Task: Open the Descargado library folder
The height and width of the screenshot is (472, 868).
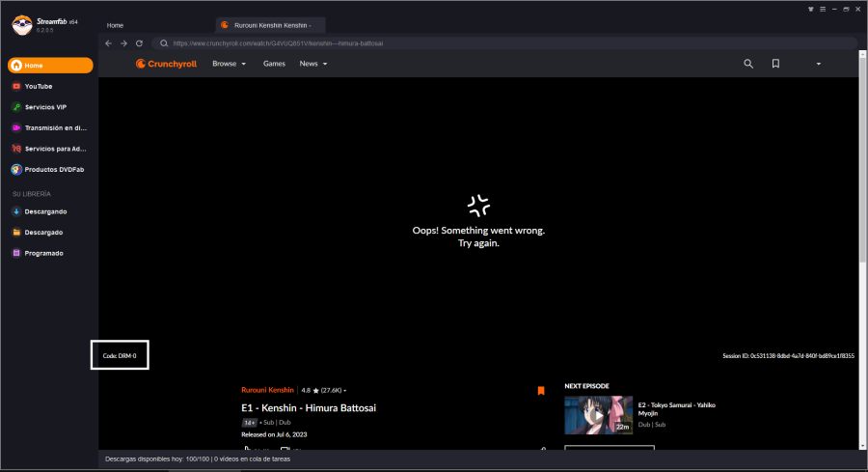Action: (x=38, y=232)
